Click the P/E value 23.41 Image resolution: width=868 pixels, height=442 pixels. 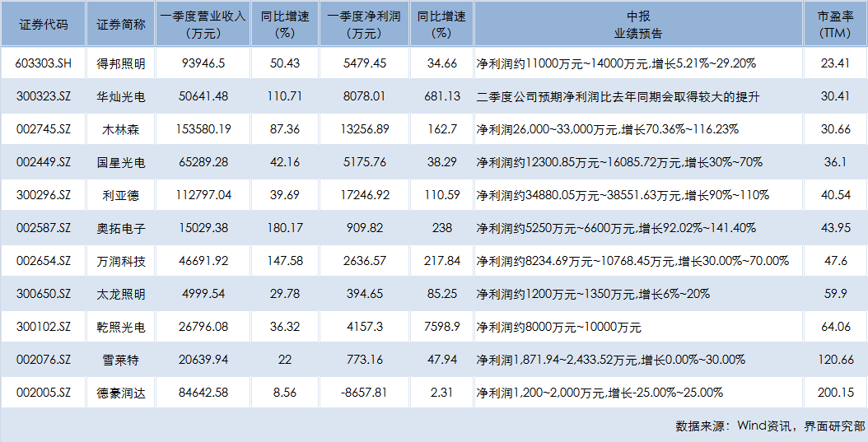pyautogui.click(x=835, y=63)
